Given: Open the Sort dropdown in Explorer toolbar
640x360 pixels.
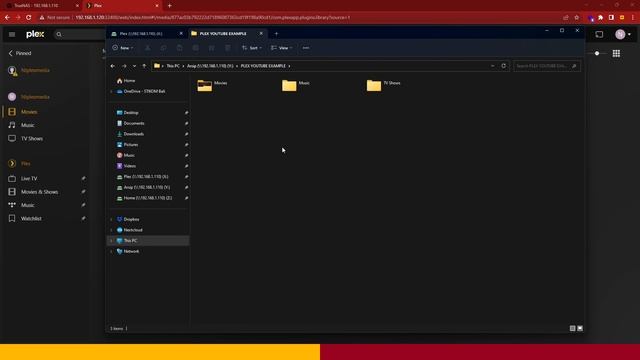Looking at the screenshot, I should (251, 48).
